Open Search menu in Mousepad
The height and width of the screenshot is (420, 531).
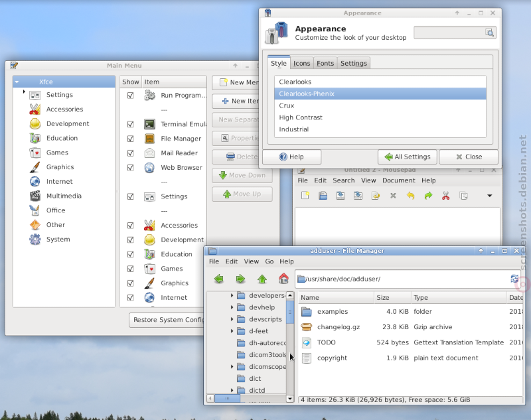point(343,180)
